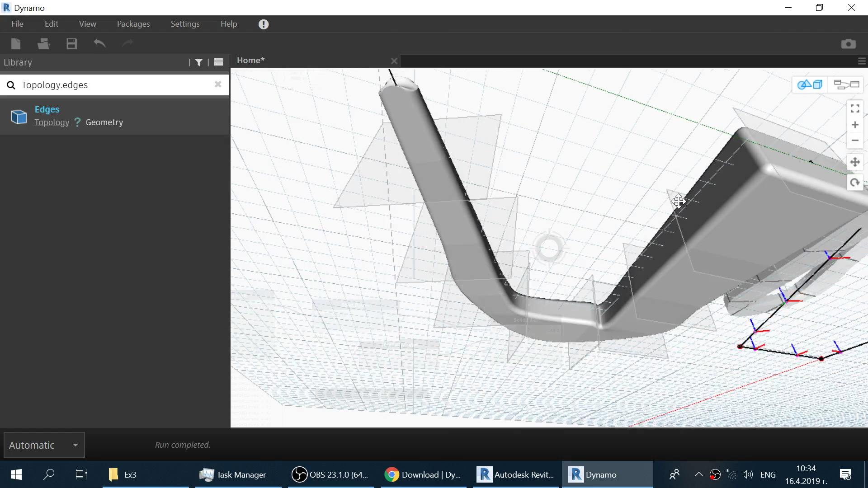The width and height of the screenshot is (868, 488).
Task: Enable the pan mode icon
Action: [854, 162]
